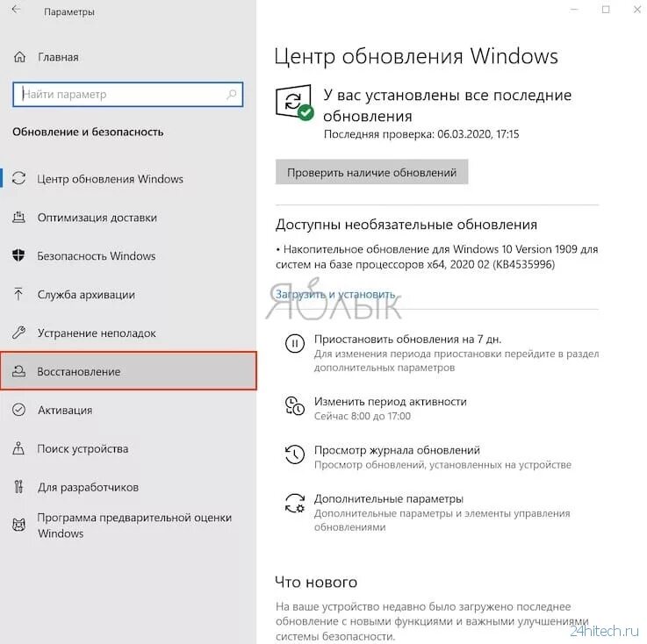Open update history clock icon

(295, 454)
